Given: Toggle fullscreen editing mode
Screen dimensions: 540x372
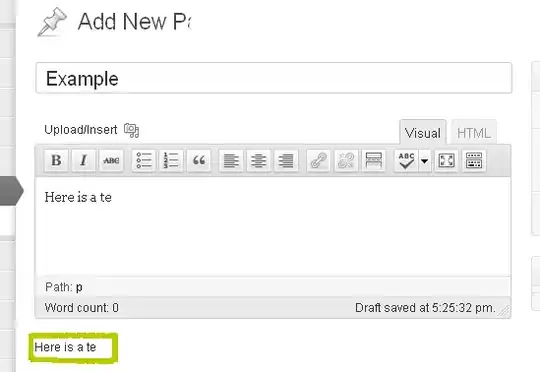Looking at the screenshot, I should coord(446,160).
